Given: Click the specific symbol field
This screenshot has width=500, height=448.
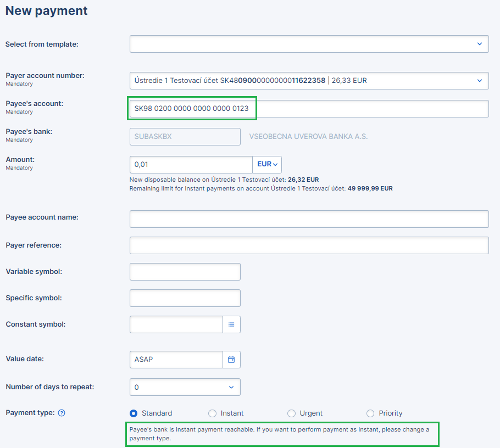Looking at the screenshot, I should point(185,298).
